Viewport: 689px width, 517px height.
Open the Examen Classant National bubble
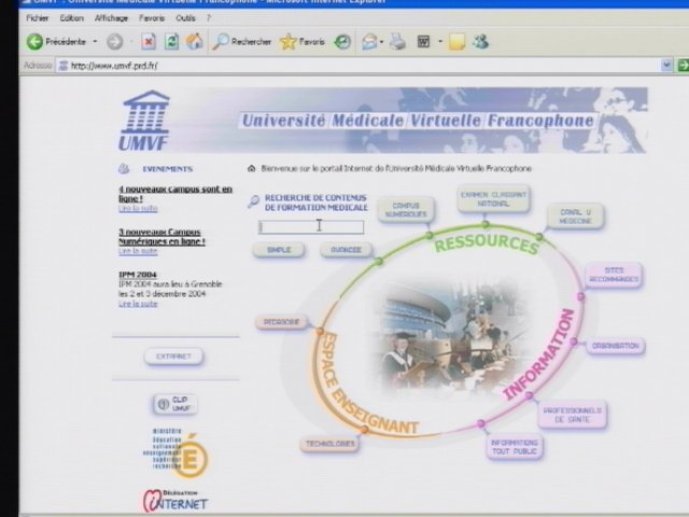493,199
